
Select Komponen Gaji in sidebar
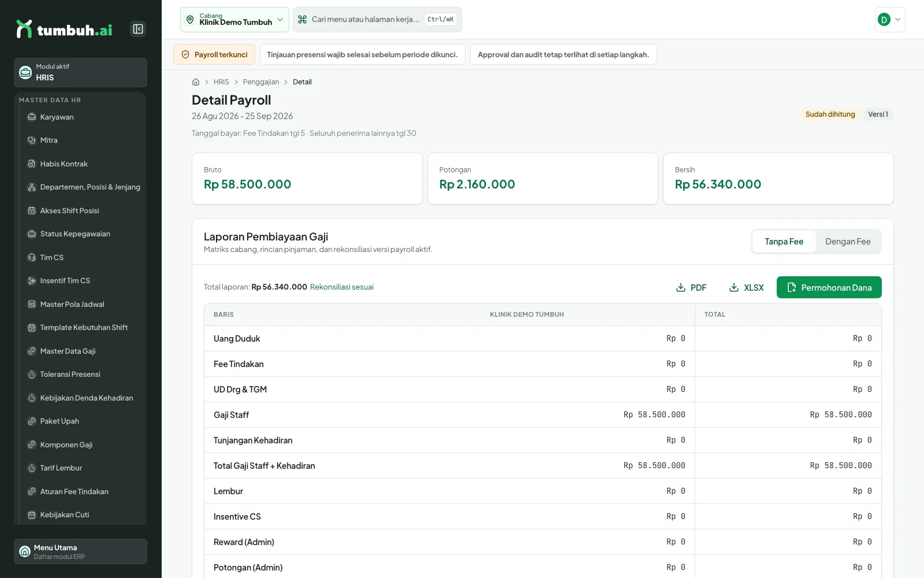pyautogui.click(x=83, y=444)
